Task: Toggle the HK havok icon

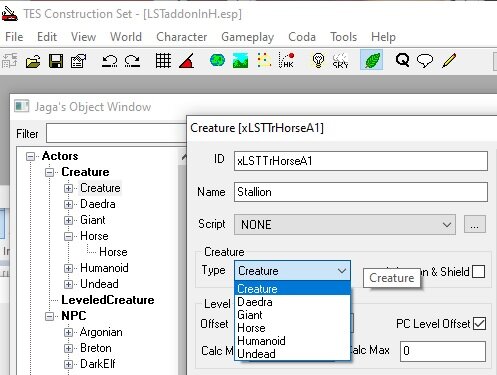Action: [x=286, y=60]
